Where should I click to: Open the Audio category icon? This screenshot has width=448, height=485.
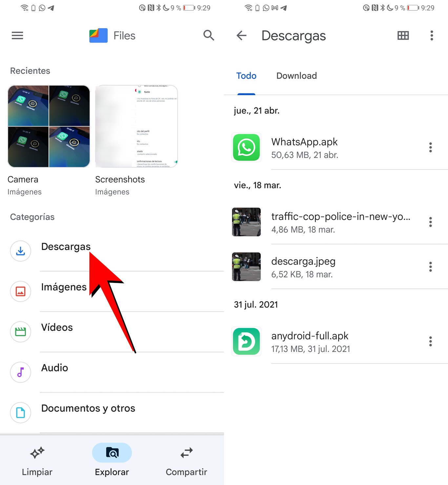pos(20,372)
